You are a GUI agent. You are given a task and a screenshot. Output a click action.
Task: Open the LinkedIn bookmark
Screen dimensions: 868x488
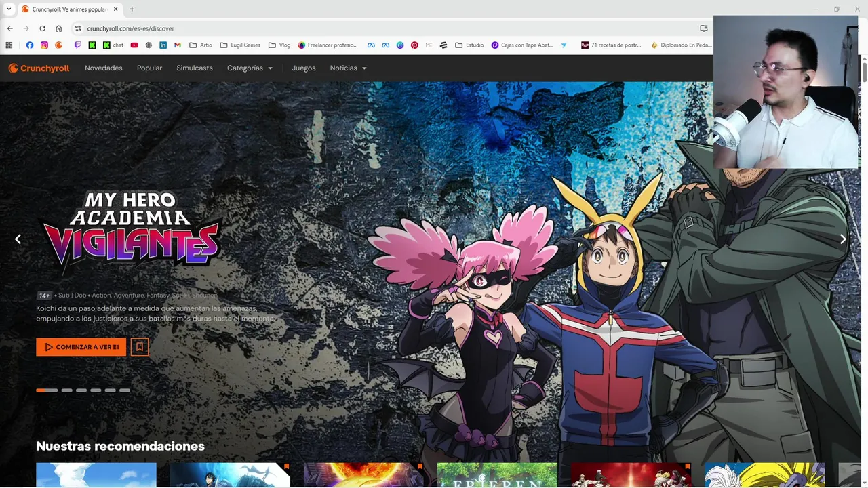(163, 45)
